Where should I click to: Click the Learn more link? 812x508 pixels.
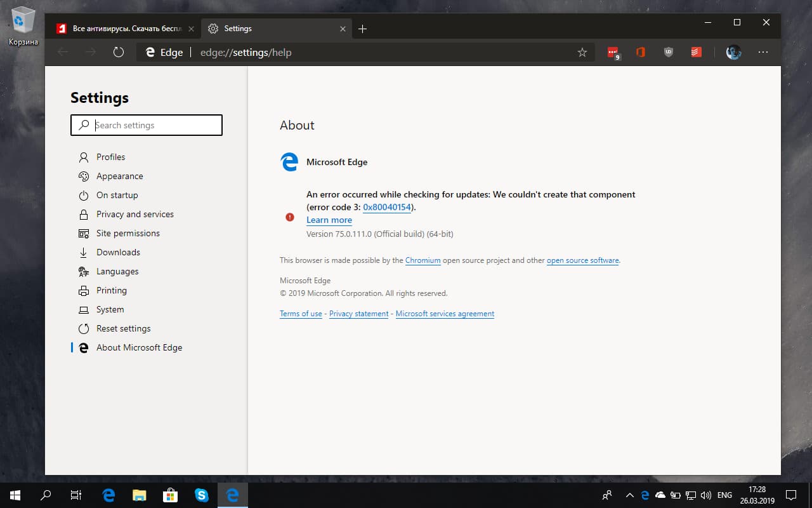[329, 220]
